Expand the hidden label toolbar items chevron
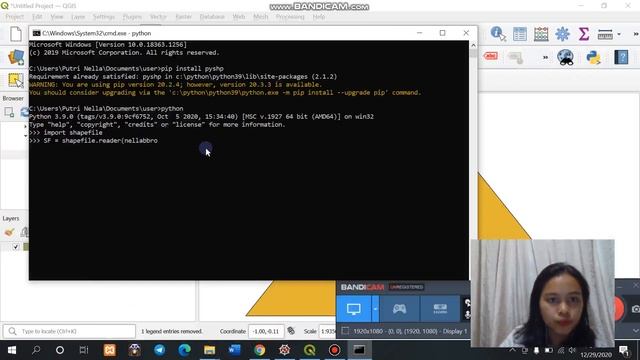The image size is (640, 360). tap(545, 58)
